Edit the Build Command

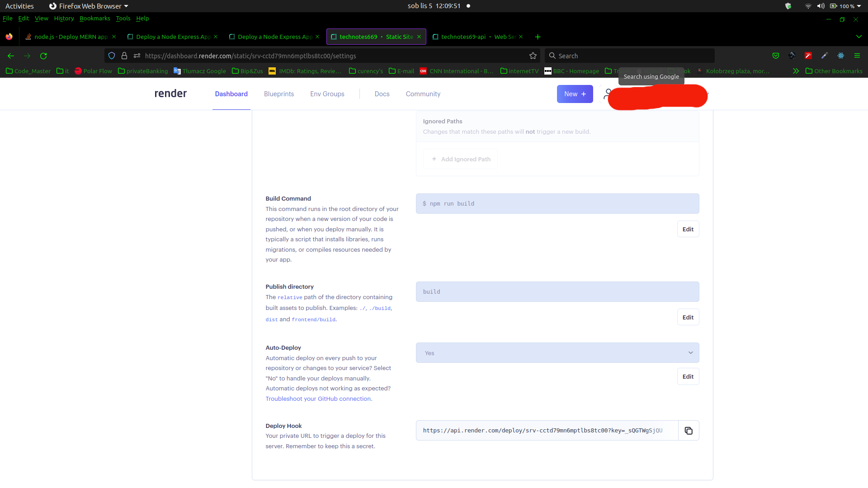pos(688,229)
